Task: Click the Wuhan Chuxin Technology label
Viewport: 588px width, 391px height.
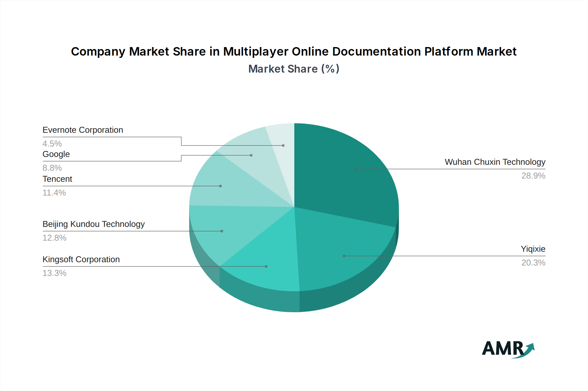Action: [x=495, y=162]
